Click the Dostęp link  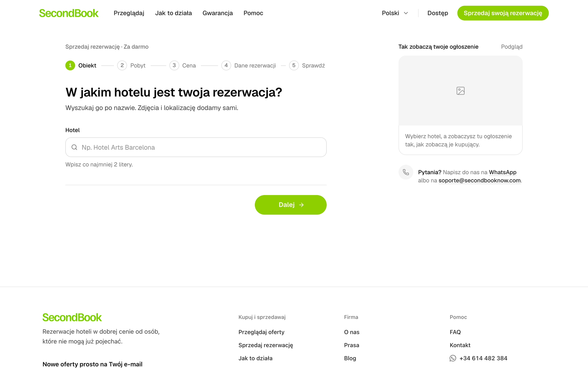click(438, 13)
